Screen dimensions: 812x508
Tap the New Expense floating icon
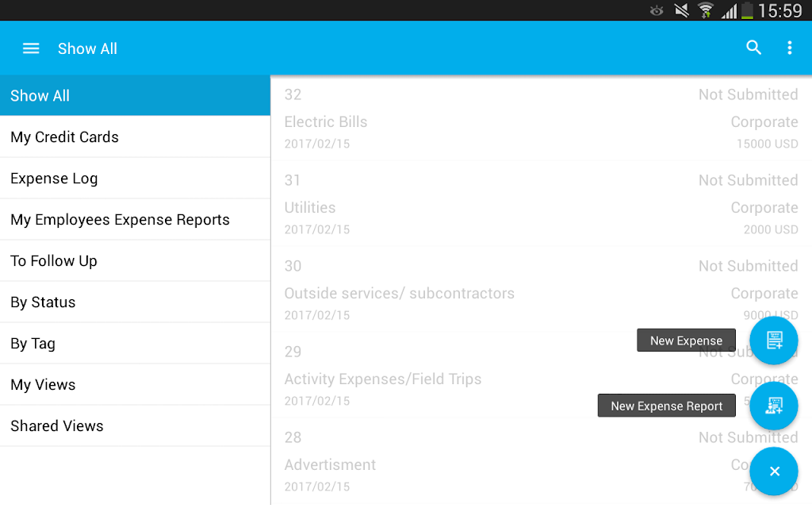(x=774, y=341)
